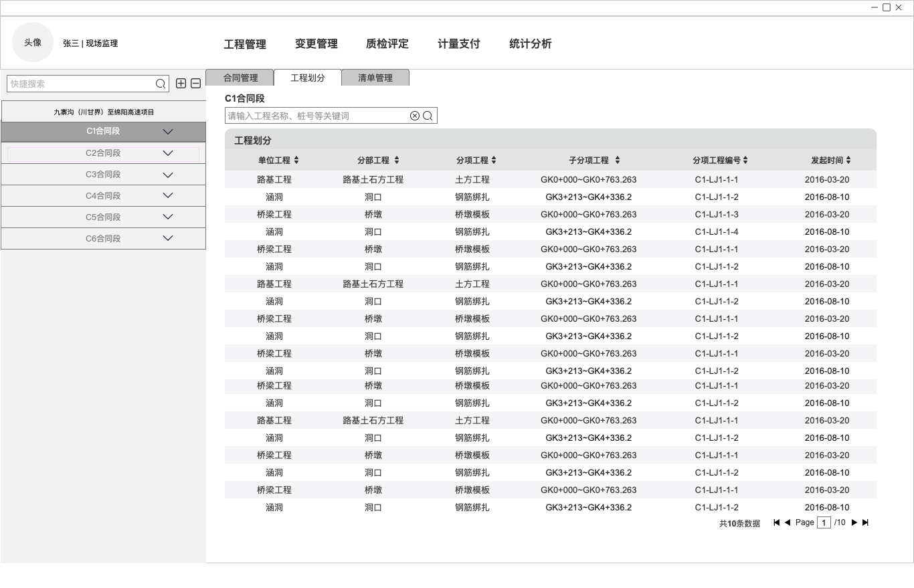Expand the C4合同段 chevron
Viewport: 914px width, 588px height.
168,195
